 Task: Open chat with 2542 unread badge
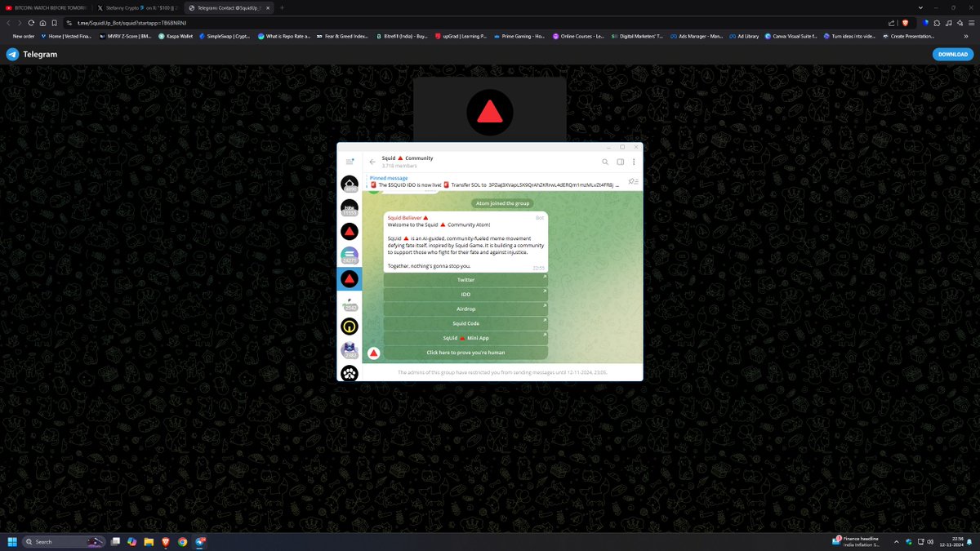tap(350, 303)
